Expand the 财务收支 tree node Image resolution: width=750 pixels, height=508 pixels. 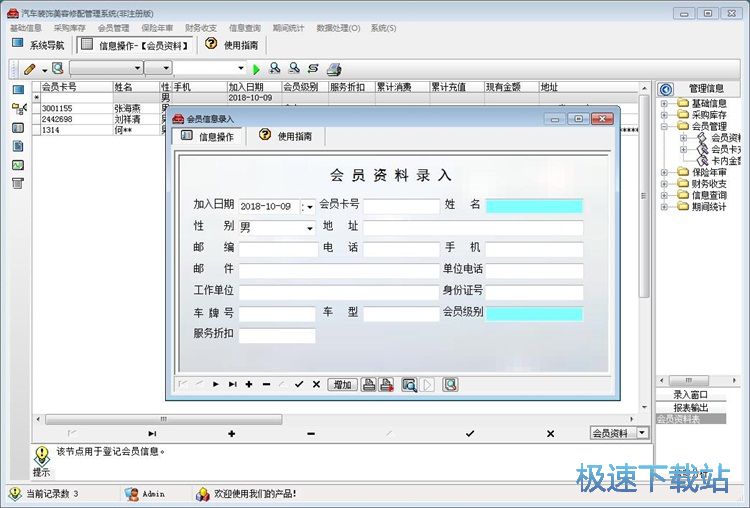(664, 184)
